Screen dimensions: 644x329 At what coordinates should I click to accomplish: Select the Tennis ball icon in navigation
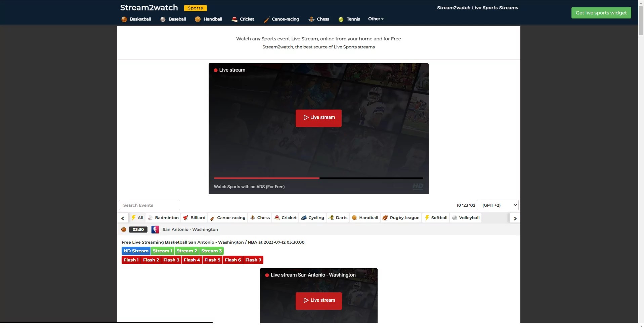tap(341, 19)
